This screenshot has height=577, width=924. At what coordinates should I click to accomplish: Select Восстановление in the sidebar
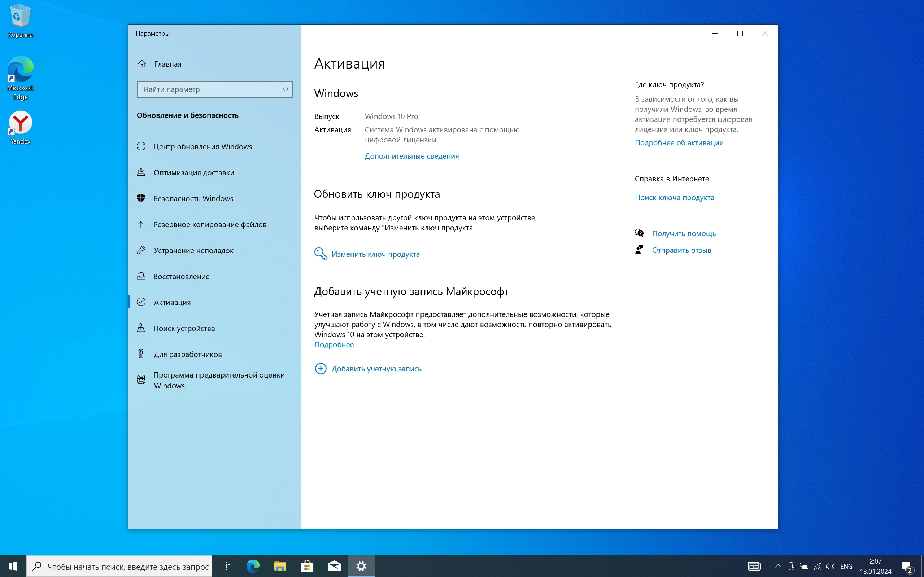tap(181, 276)
